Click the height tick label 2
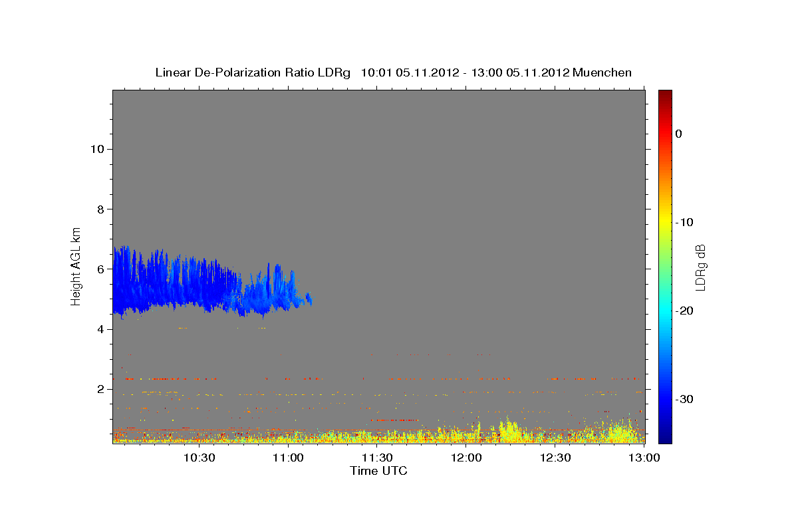The image size is (798, 532). click(x=99, y=389)
